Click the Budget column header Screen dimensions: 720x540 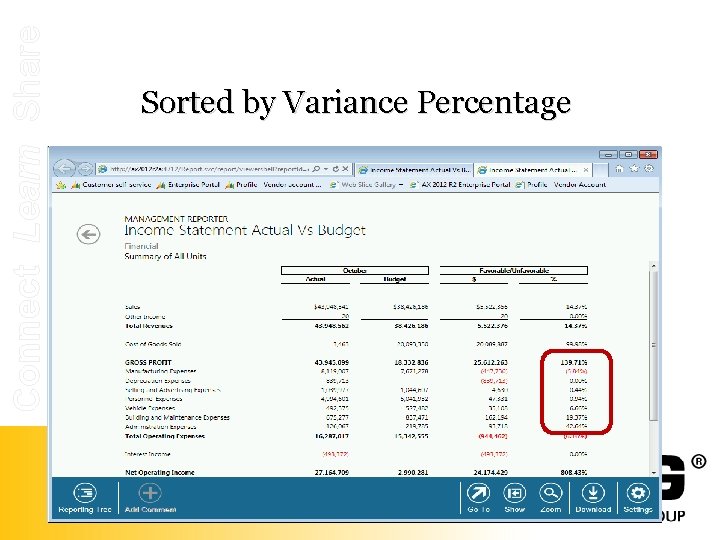click(394, 279)
